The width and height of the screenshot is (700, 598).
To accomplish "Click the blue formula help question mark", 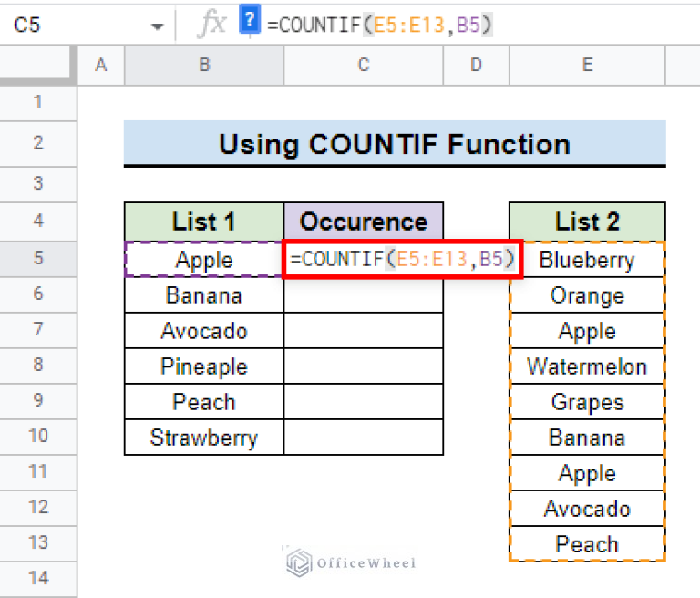I will coord(250,20).
